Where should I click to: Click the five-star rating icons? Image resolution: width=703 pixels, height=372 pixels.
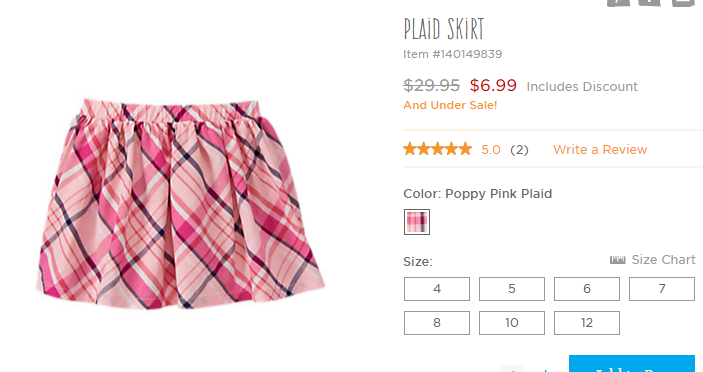coord(438,149)
